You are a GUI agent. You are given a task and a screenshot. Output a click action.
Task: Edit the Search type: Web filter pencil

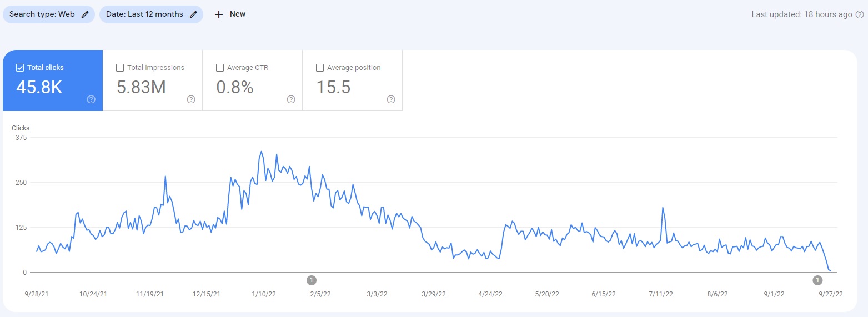[x=85, y=14]
